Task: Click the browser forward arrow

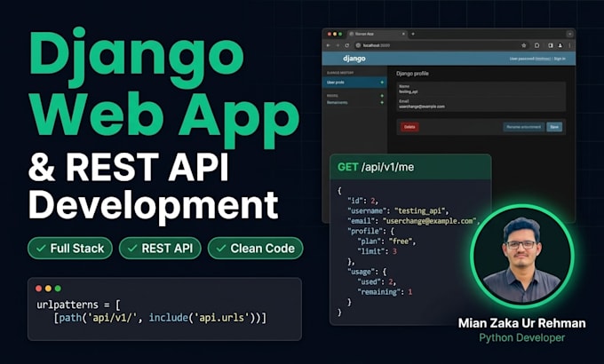Action: [338, 45]
